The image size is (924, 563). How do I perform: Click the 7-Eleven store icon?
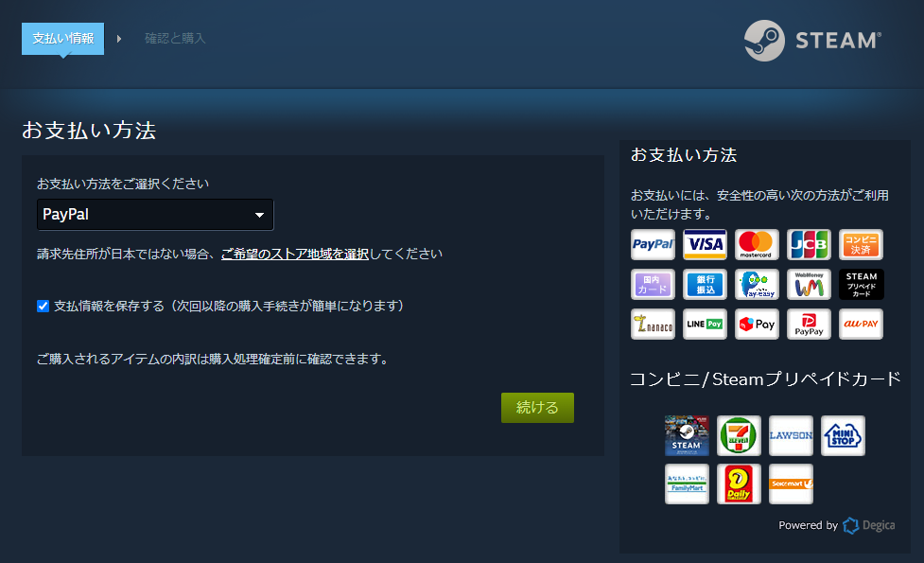point(739,435)
